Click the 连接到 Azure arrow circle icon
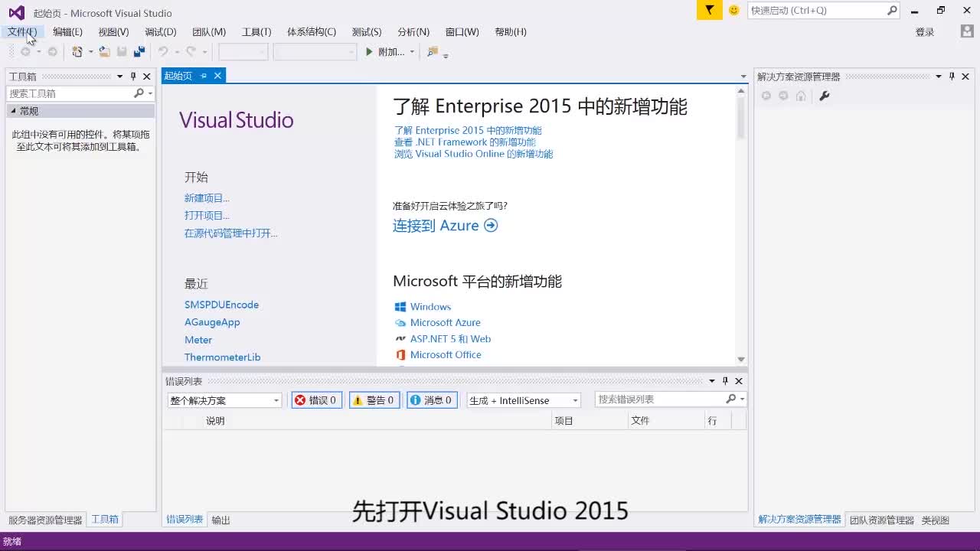Viewport: 980px width, 551px height. click(x=491, y=225)
